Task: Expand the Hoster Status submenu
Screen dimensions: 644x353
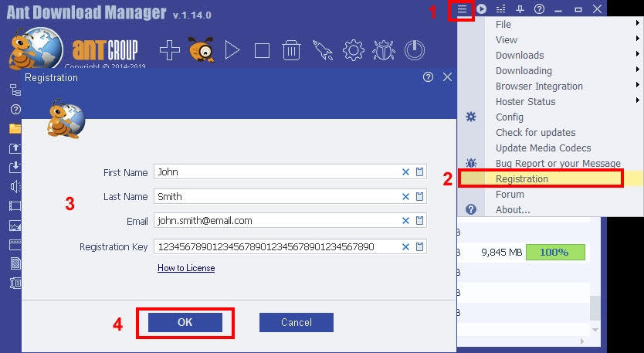Action: (x=550, y=101)
